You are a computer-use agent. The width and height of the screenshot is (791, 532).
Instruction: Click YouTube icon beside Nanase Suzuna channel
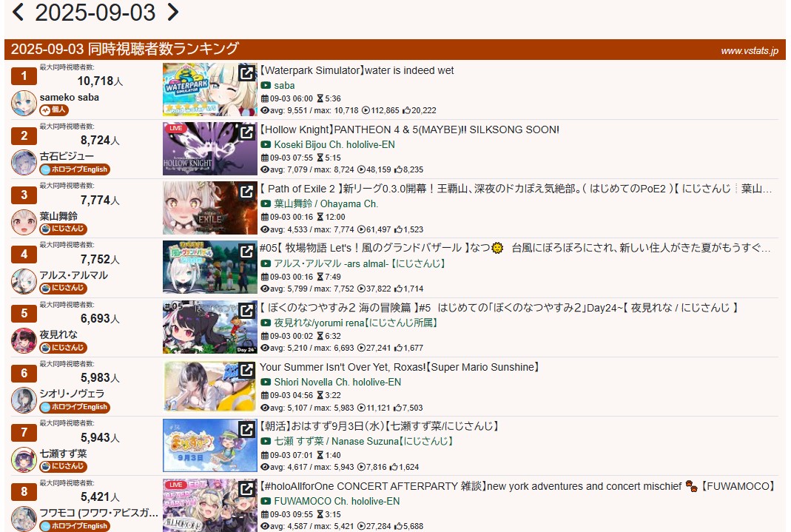click(266, 442)
